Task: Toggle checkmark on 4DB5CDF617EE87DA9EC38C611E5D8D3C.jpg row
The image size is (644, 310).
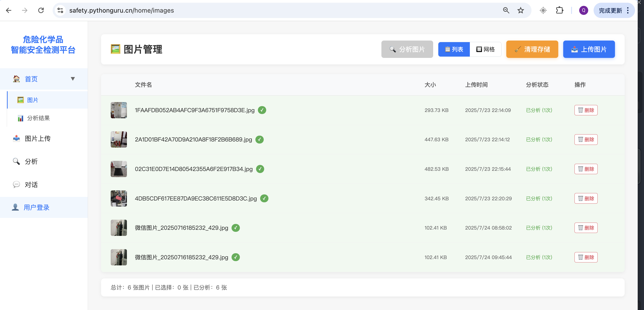Action: tap(264, 198)
